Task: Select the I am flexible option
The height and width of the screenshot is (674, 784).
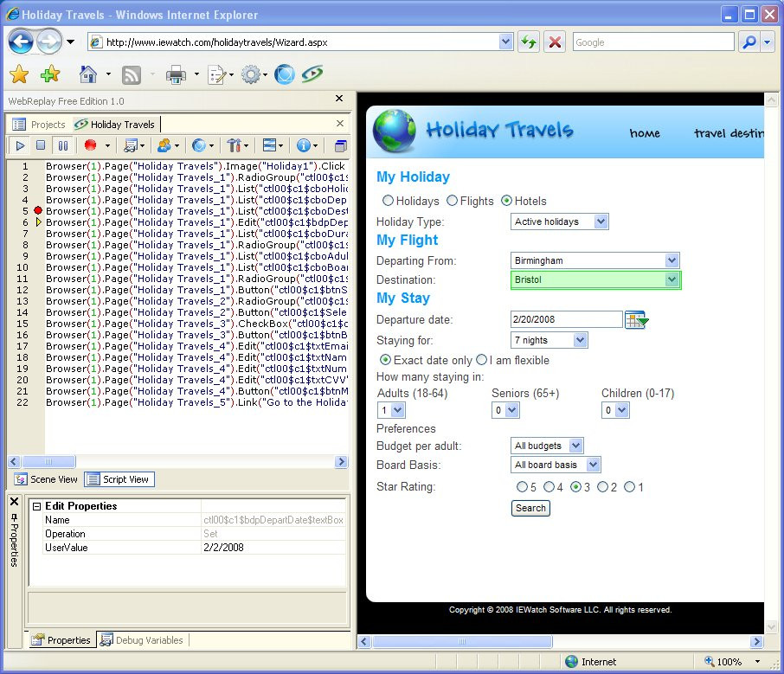Action: tap(482, 360)
